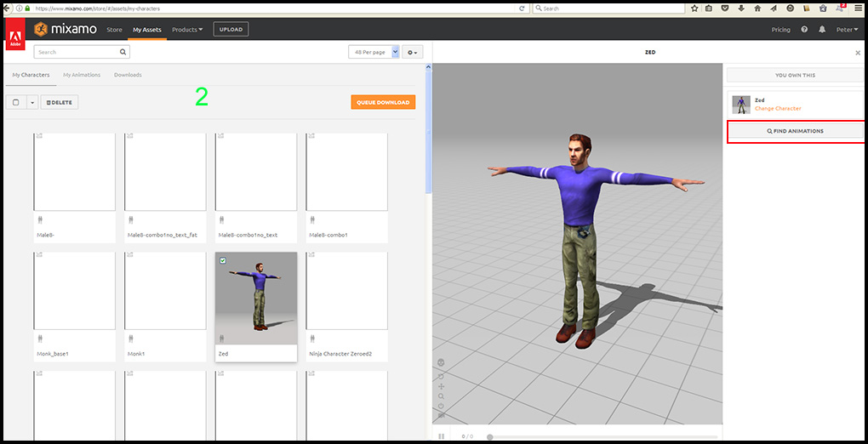Toggle the select-all checkbox beside Delete
The width and height of the screenshot is (868, 444).
15,102
